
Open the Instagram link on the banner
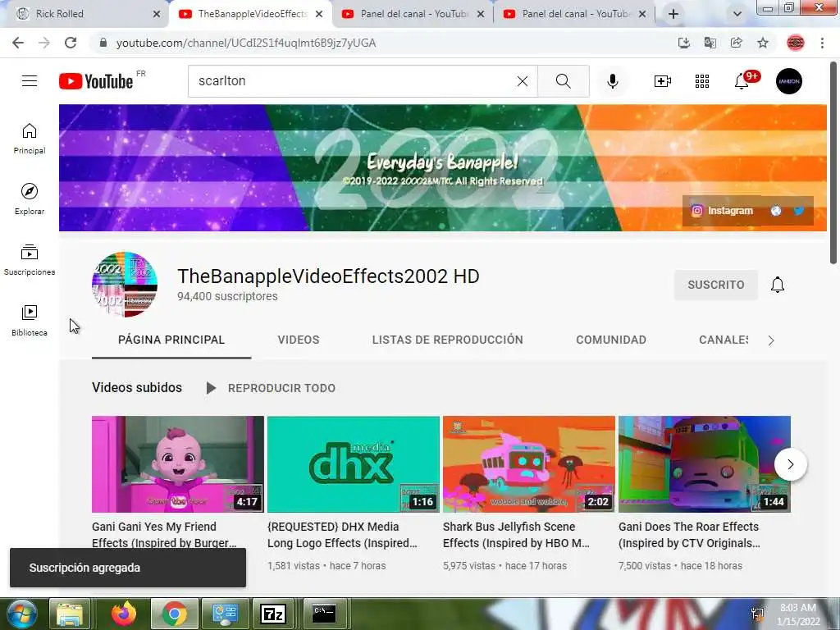(722, 211)
